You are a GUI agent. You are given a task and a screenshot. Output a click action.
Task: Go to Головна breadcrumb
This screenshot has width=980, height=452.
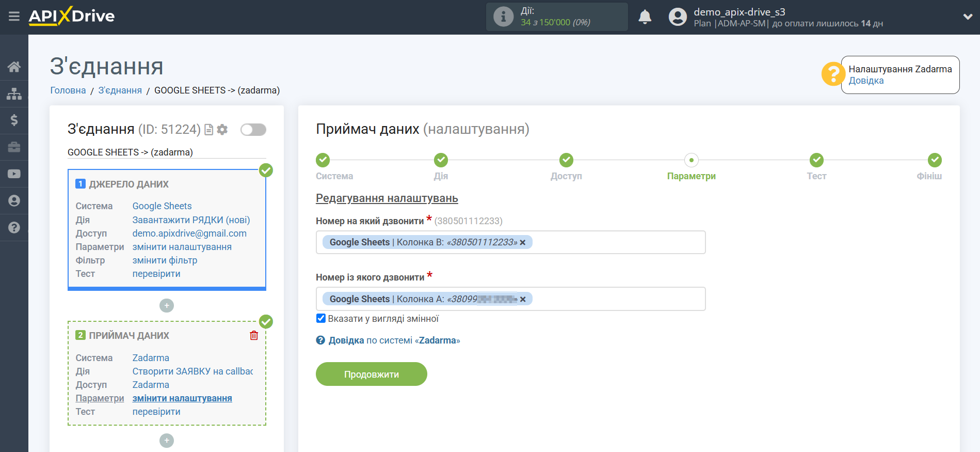pos(68,90)
